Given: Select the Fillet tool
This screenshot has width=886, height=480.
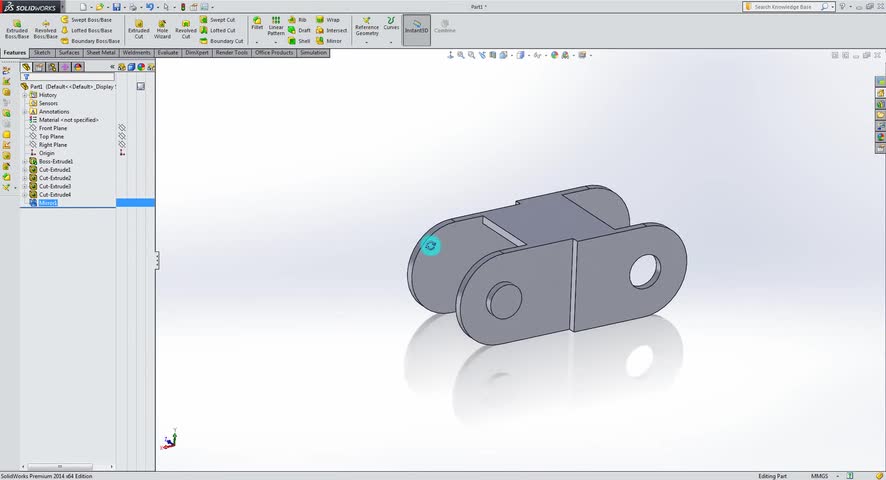Looking at the screenshot, I should point(257,23).
